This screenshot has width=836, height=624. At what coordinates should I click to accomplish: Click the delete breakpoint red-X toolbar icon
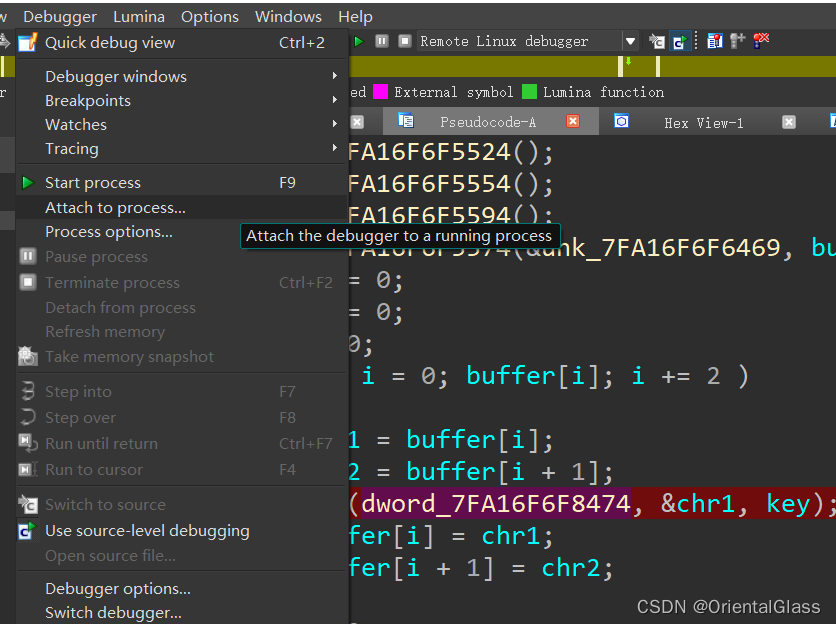point(761,41)
